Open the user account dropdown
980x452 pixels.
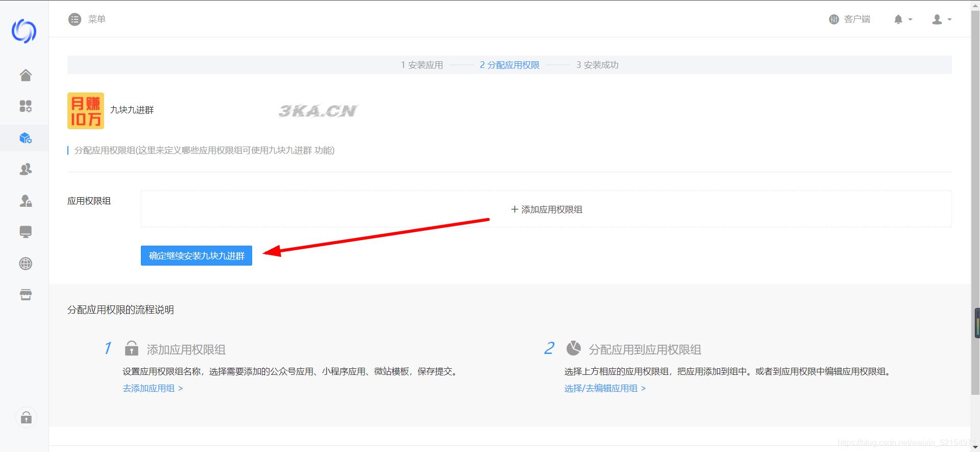coord(942,19)
